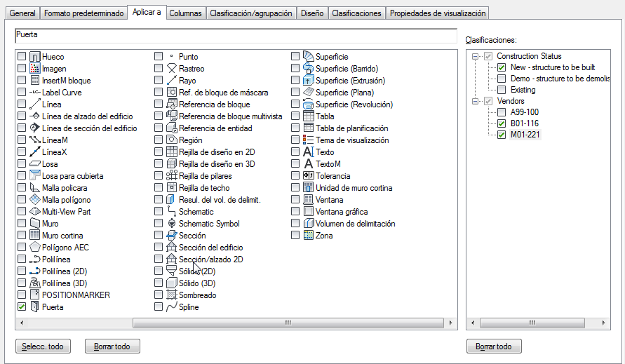Click the Región icon

click(172, 140)
